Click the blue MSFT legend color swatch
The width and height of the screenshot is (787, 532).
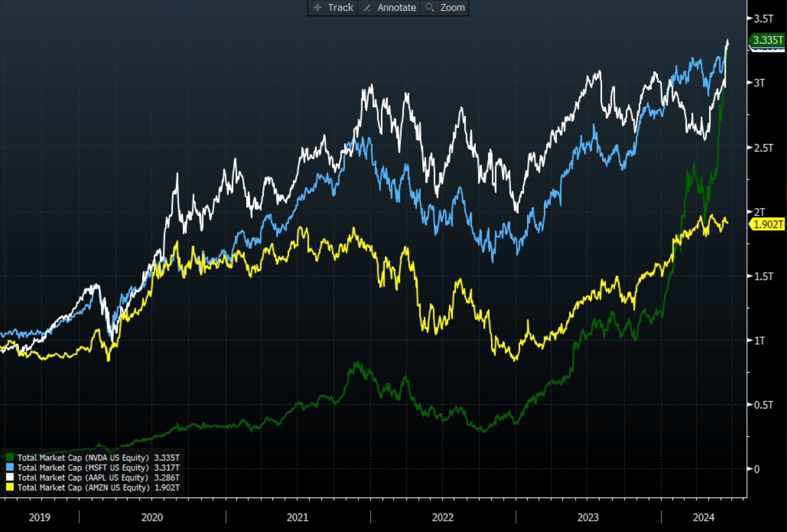click(x=10, y=467)
